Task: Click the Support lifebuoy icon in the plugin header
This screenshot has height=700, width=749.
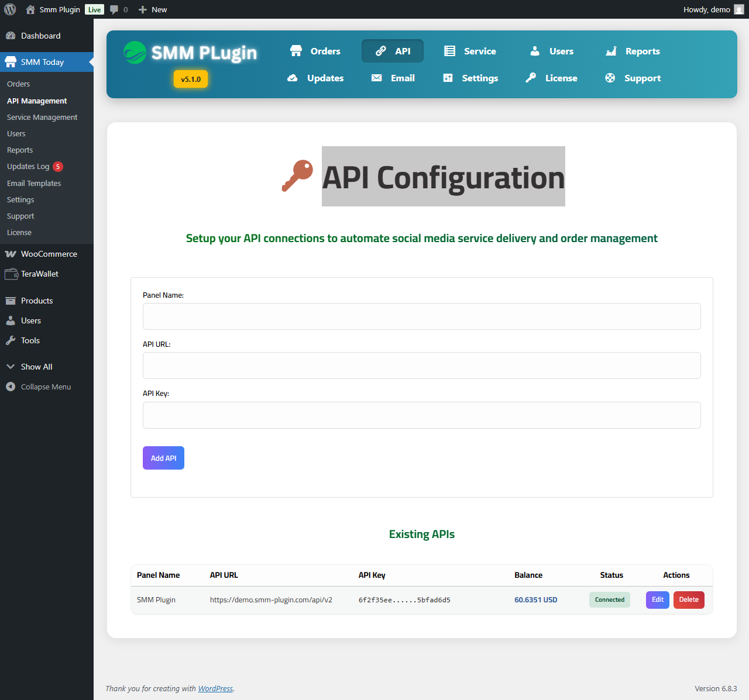Action: 610,78
